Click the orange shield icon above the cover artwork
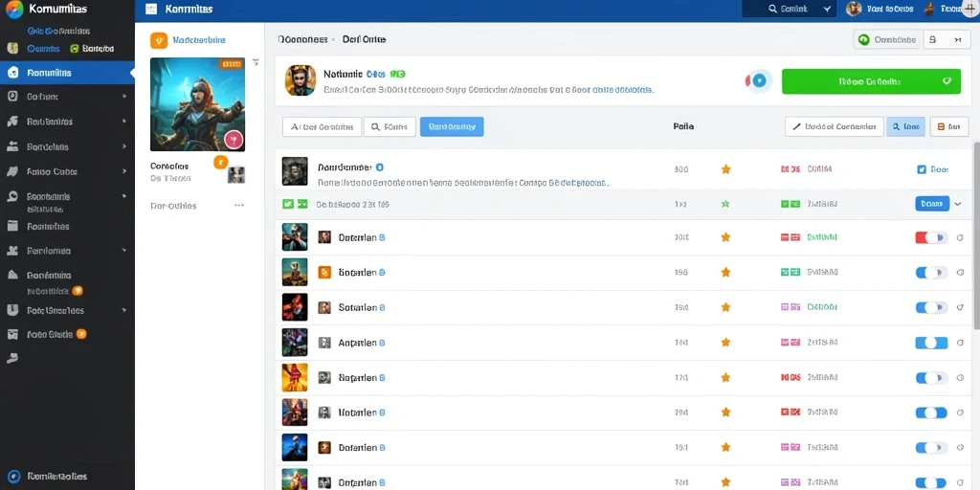This screenshot has height=490, width=980. point(159,40)
